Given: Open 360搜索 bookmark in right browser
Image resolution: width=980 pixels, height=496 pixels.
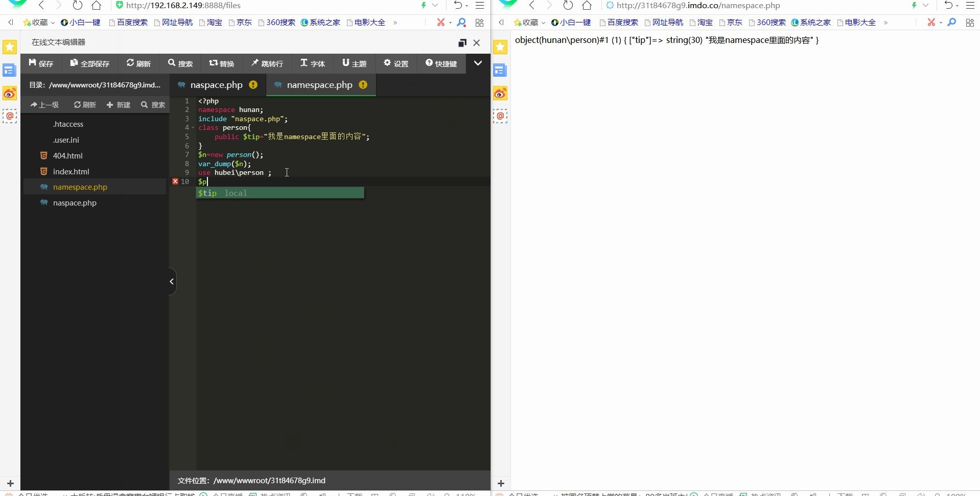Looking at the screenshot, I should click(767, 22).
